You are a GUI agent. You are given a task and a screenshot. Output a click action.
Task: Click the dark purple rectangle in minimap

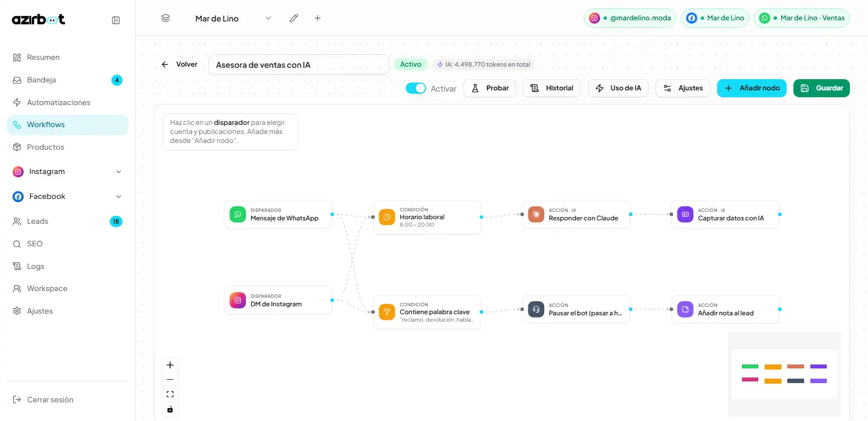click(818, 367)
